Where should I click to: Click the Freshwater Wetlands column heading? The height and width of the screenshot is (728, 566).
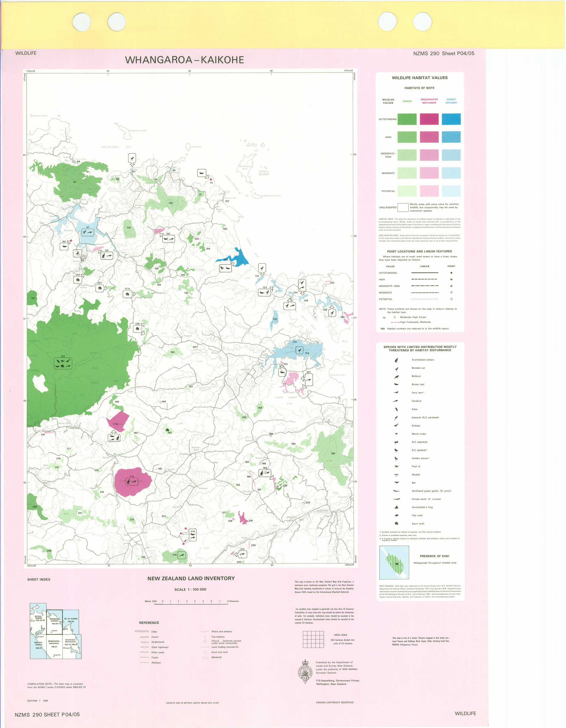click(x=429, y=101)
